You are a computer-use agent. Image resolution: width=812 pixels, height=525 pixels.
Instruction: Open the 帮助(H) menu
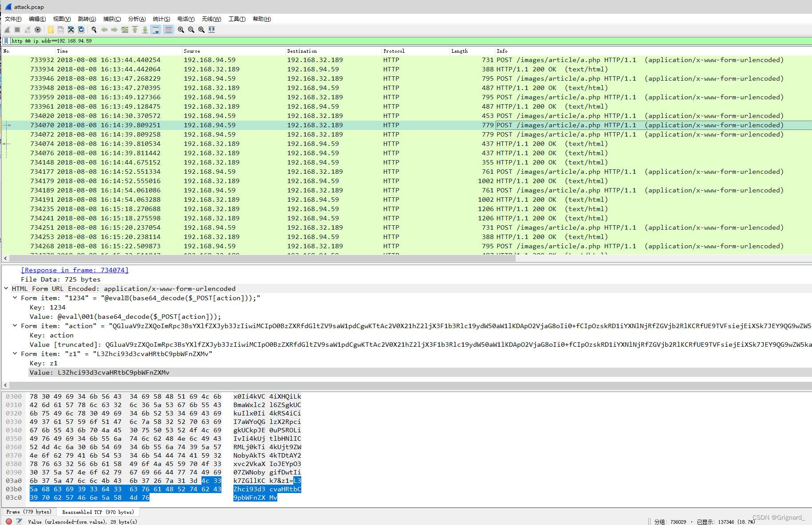[262, 19]
